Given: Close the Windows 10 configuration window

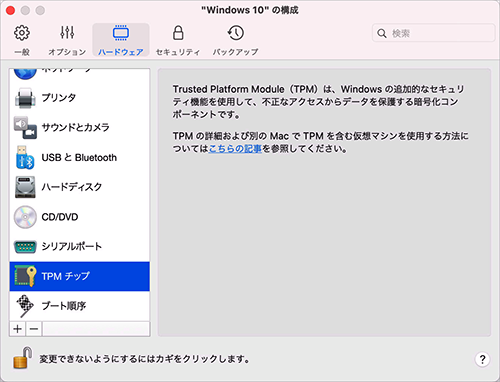Looking at the screenshot, I should (x=10, y=11).
